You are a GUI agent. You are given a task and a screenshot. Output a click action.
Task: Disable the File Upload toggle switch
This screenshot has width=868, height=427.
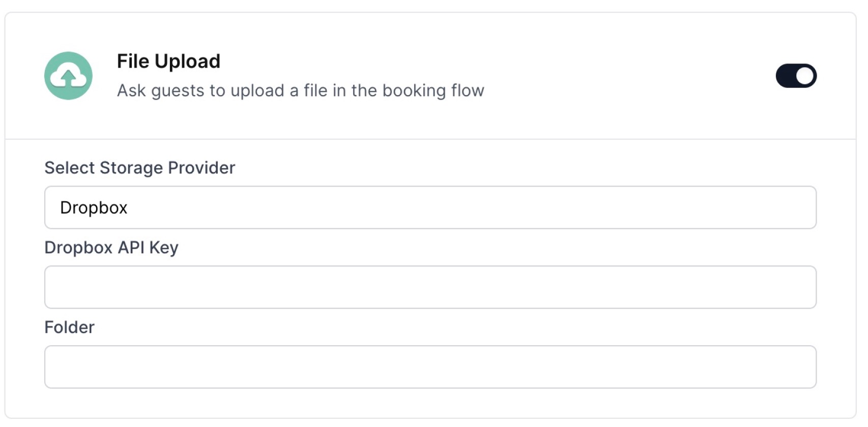pos(796,76)
